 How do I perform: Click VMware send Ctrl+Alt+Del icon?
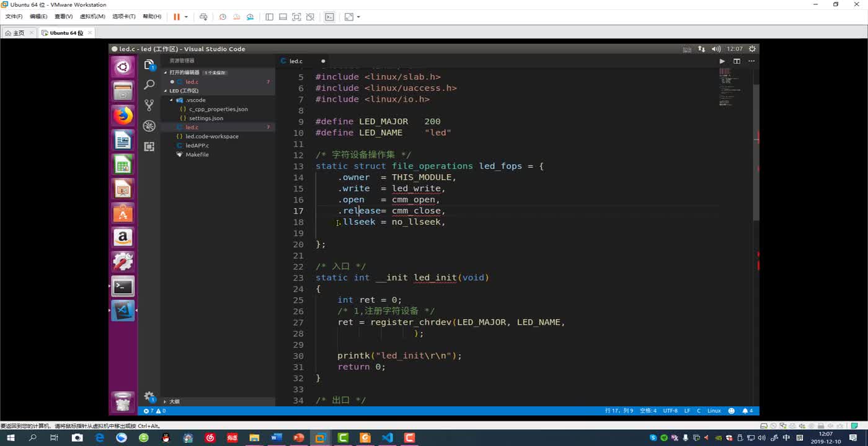[x=203, y=17]
